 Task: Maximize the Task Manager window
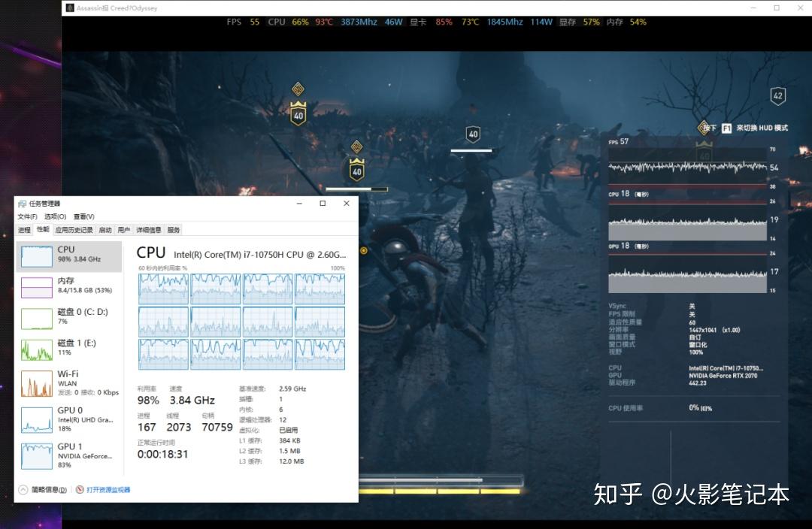coord(323,204)
